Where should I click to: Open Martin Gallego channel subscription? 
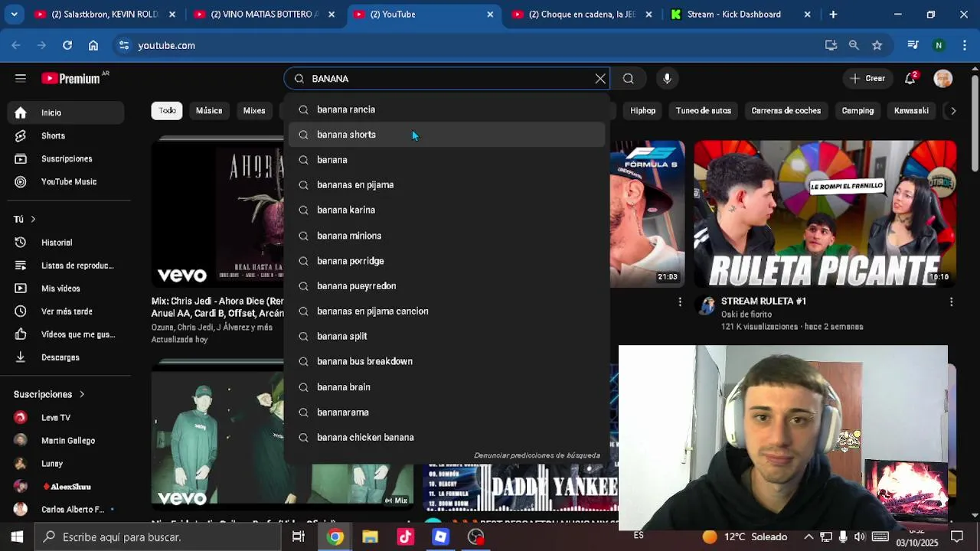(x=67, y=441)
